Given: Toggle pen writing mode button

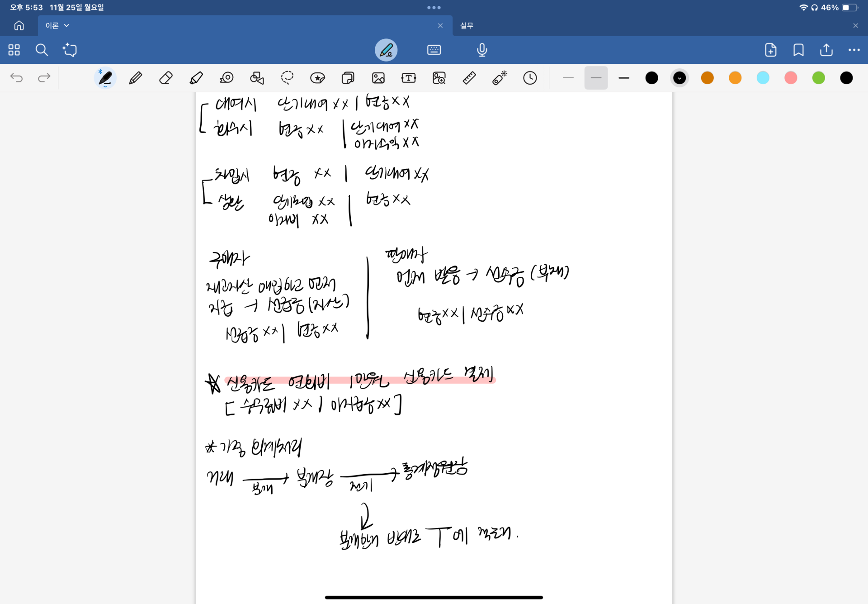Looking at the screenshot, I should (386, 50).
